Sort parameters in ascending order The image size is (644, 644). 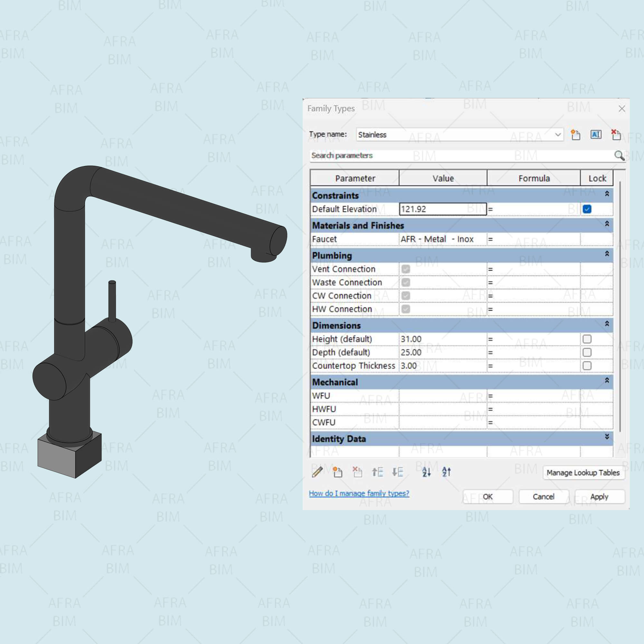pos(426,472)
